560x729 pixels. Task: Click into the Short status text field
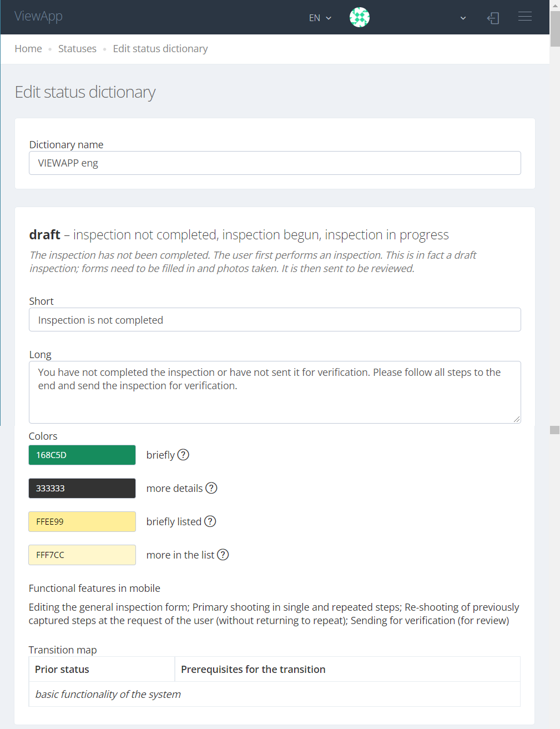click(x=275, y=320)
